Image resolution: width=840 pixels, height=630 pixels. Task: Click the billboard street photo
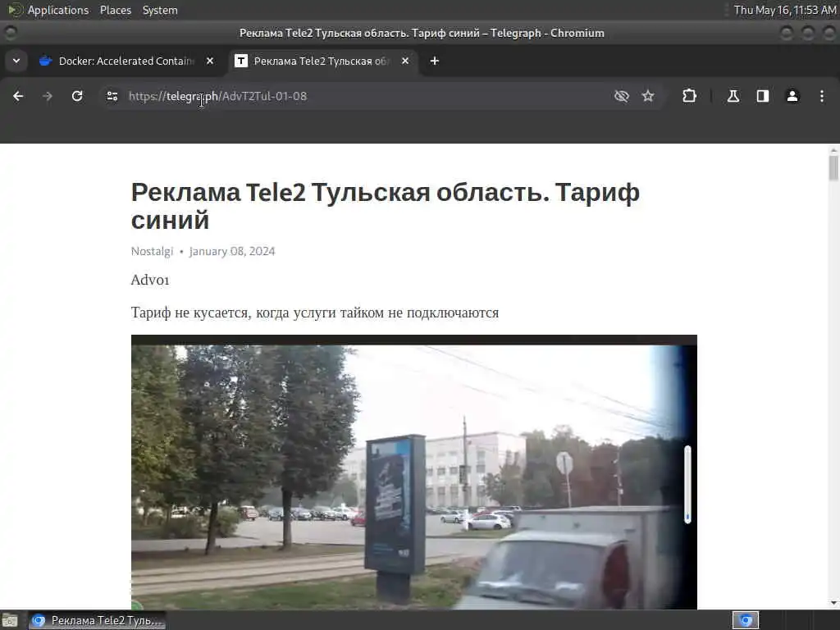tap(413, 472)
